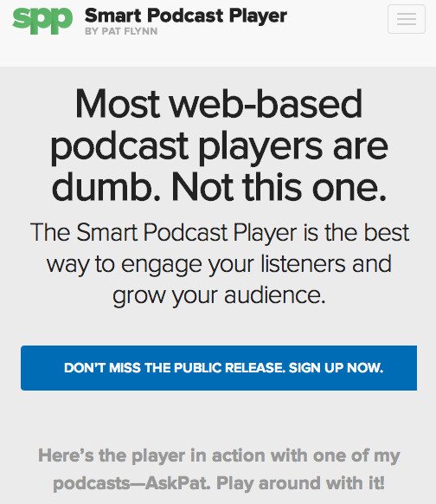Click the 'Don't miss the public release' button
This screenshot has height=504, width=436.
(x=219, y=368)
